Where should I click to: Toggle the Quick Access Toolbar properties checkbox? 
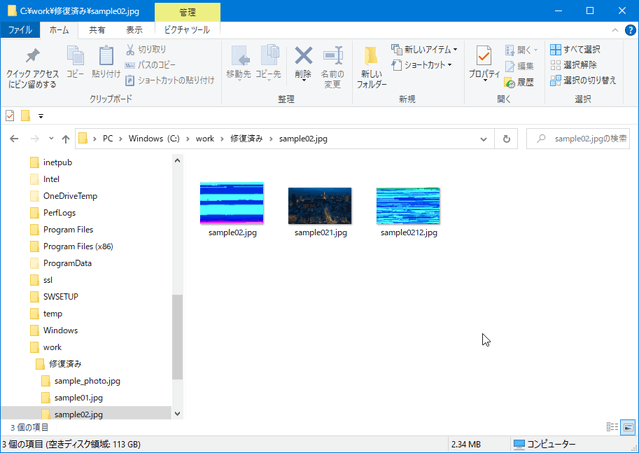coord(11,115)
